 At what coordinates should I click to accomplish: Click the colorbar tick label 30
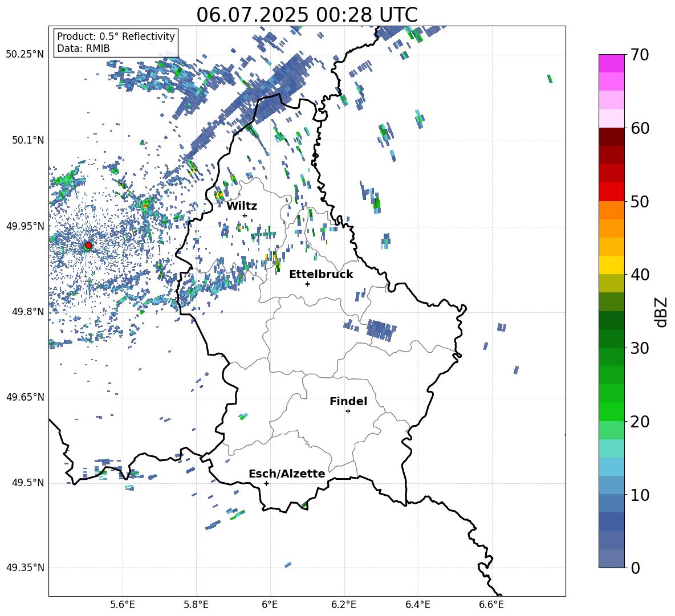click(640, 348)
